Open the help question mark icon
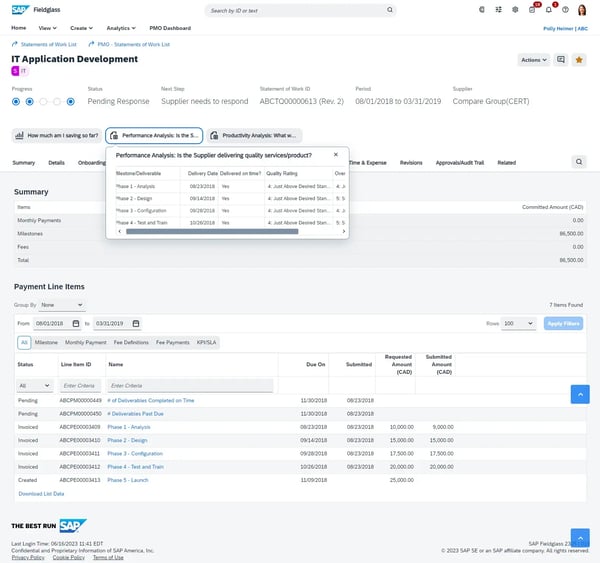Image resolution: width=600 pixels, height=563 pixels. [x=565, y=10]
